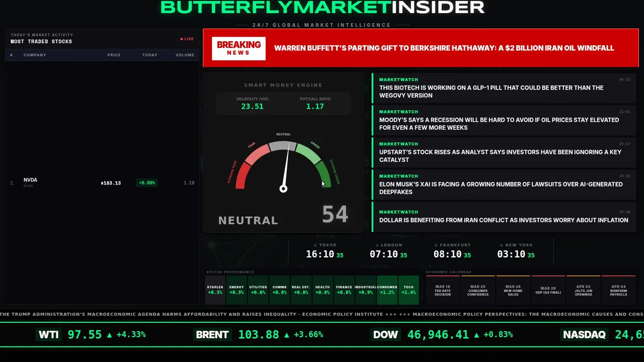
Task: Click the Economic Policy Institute scrolling headline
Action: coord(191,314)
